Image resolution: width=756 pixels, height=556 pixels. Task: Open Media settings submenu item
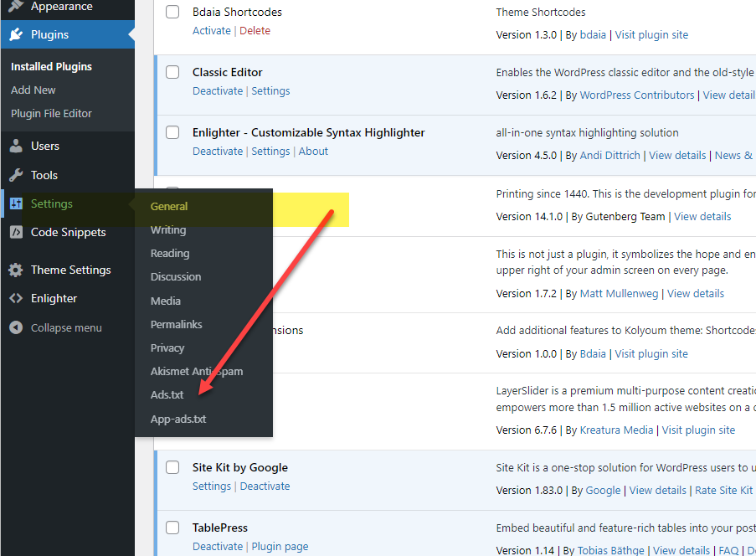point(166,301)
